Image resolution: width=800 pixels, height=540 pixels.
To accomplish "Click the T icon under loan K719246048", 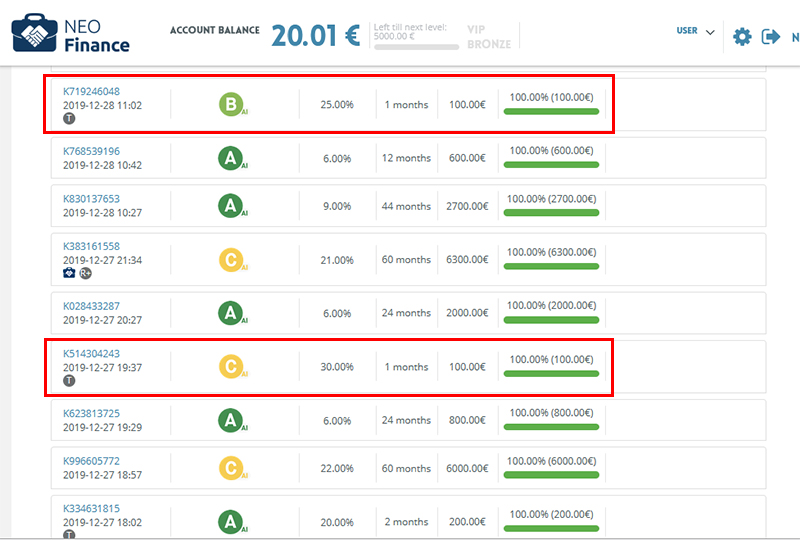I will click(x=69, y=118).
